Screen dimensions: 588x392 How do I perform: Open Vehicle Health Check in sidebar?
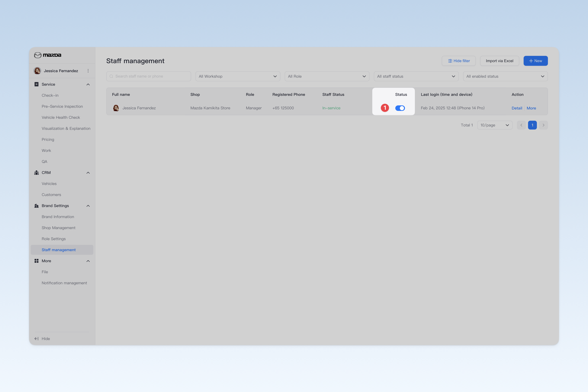(61, 117)
